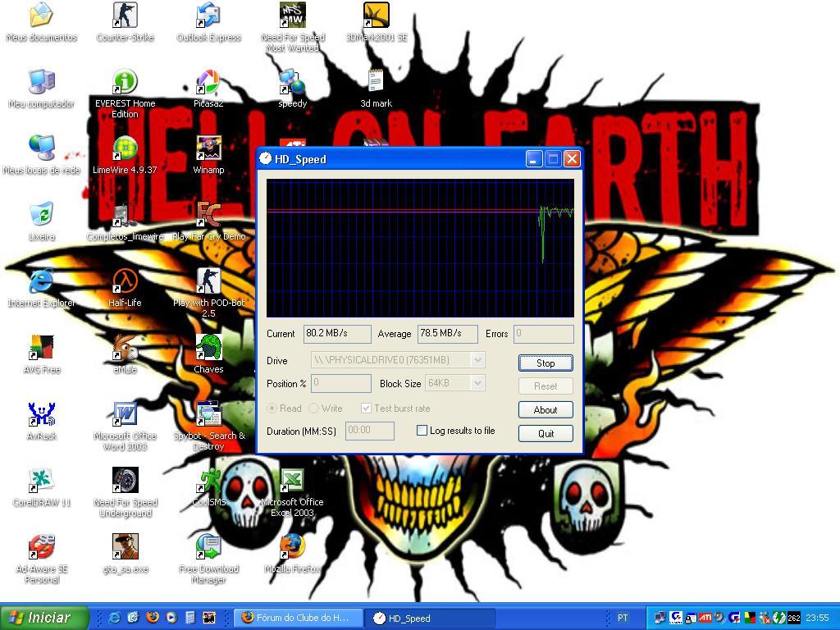Select the HD_Speed taskbar button
840x630 pixels.
[x=430, y=618]
